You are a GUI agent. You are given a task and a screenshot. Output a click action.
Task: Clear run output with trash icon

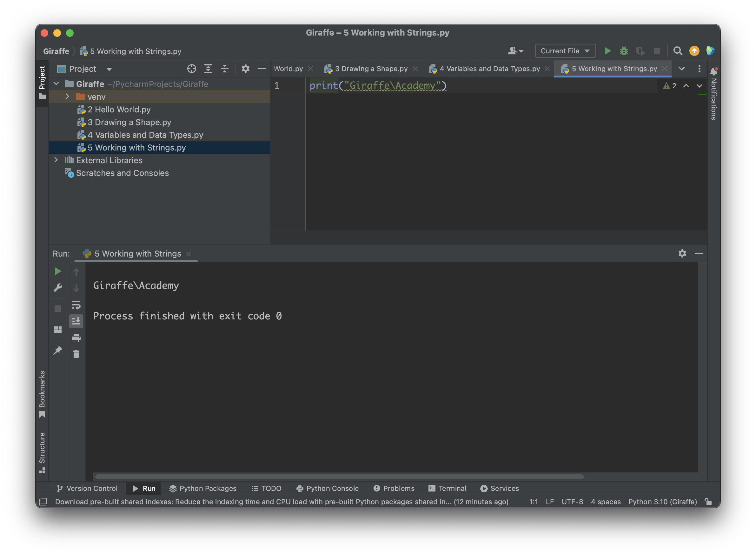76,354
